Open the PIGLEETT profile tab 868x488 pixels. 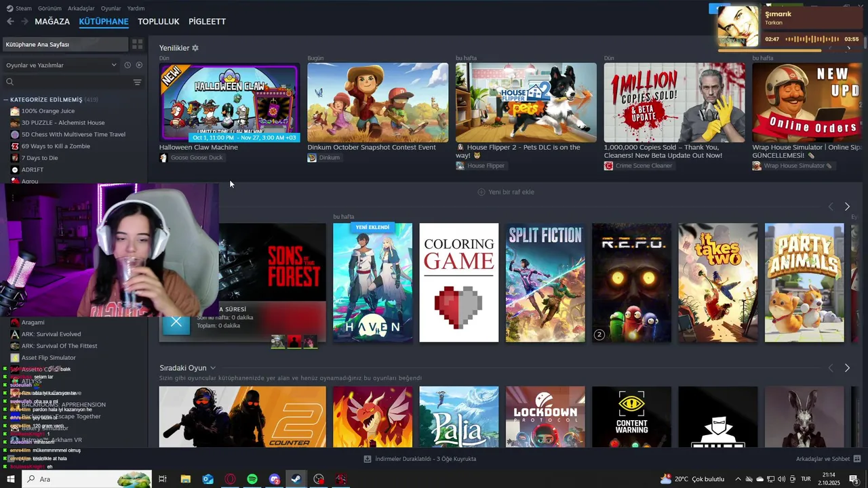(x=207, y=22)
